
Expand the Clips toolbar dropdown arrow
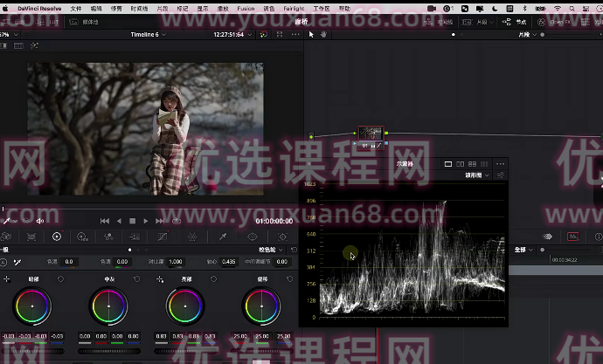tap(491, 23)
